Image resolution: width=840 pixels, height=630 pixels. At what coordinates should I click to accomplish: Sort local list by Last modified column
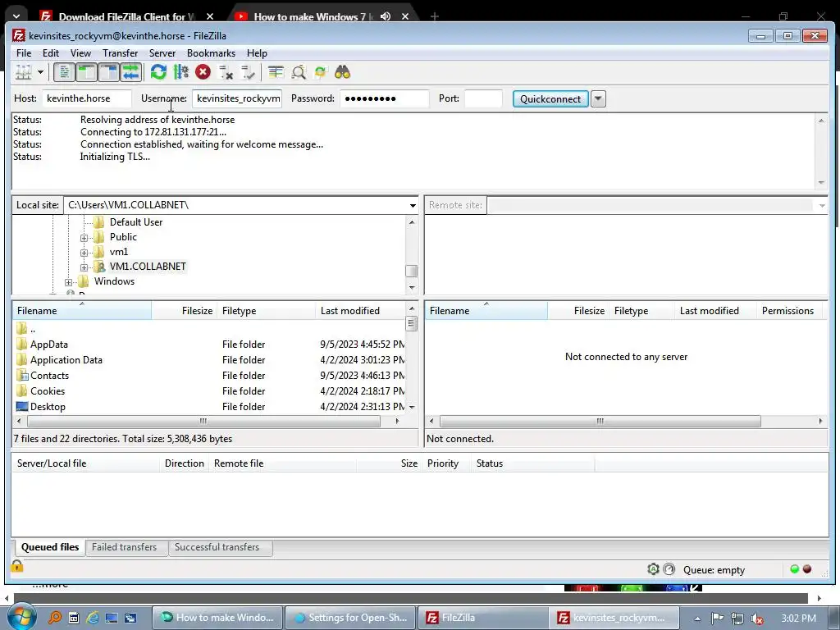pos(361,311)
